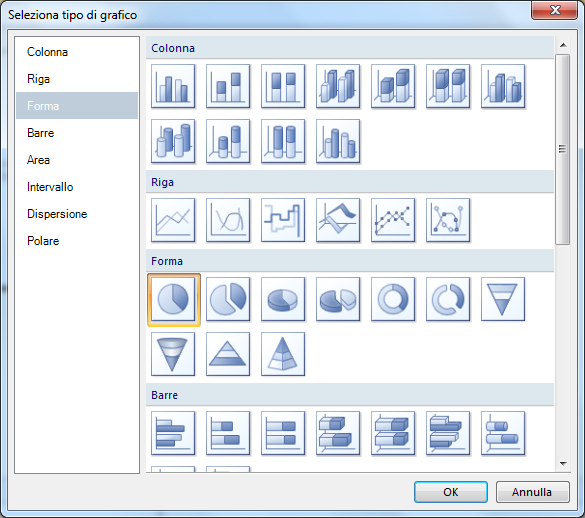Click the scrollbar down arrow
The image size is (585, 518).
pyautogui.click(x=563, y=464)
